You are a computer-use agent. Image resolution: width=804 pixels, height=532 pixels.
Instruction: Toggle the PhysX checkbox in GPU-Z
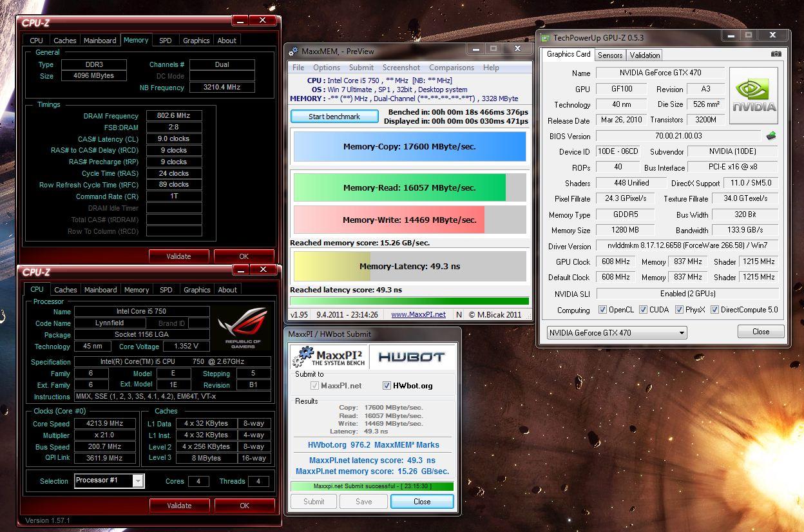(x=679, y=310)
